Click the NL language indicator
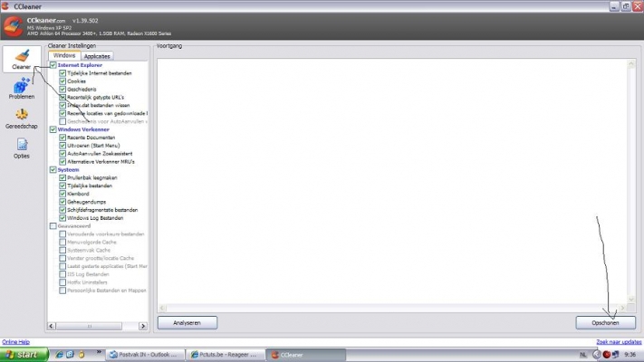Viewport: 644px width, 362px height. click(x=583, y=355)
